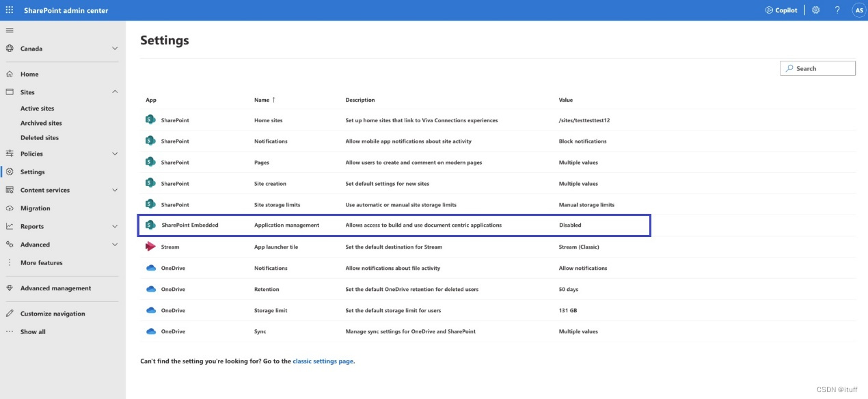Open the Site storage limits setting
Viewport: 868px width, 399px height.
tap(277, 205)
